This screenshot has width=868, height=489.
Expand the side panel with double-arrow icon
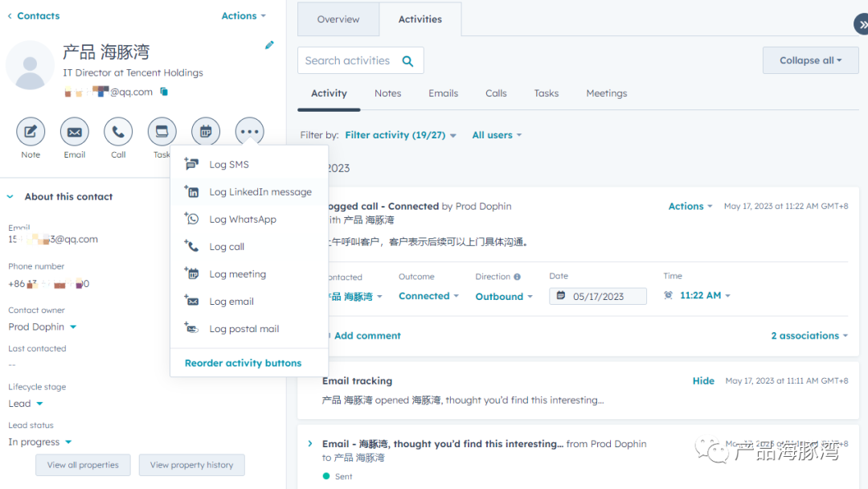[x=862, y=24]
